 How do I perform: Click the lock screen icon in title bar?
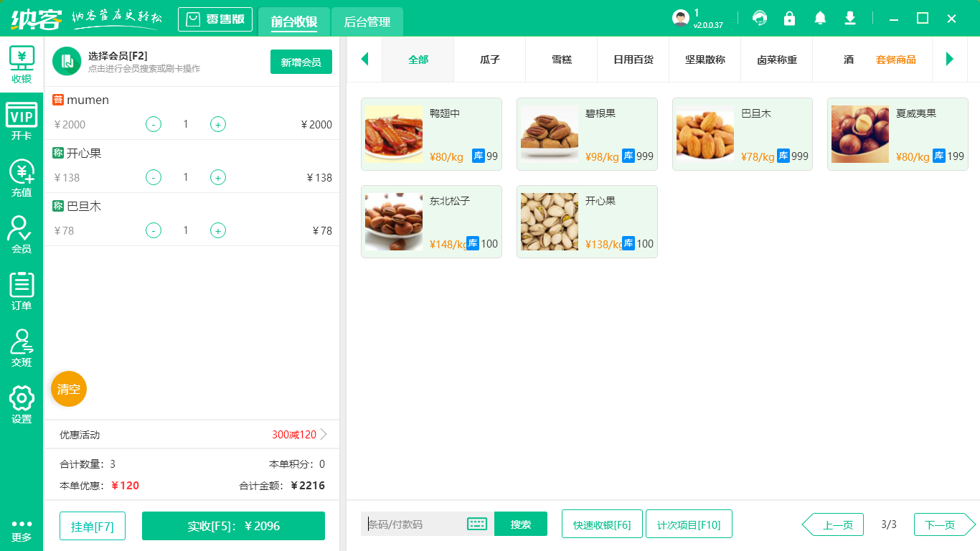point(790,18)
